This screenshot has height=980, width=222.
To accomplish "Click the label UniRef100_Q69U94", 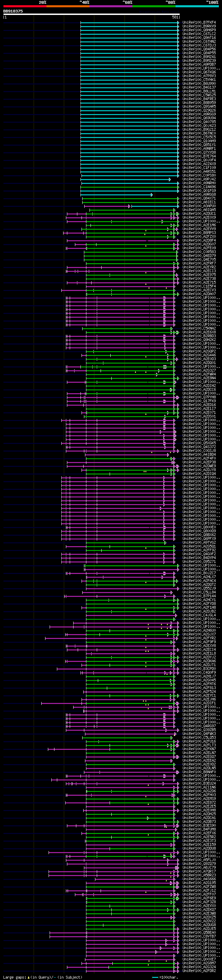I will [199, 118].
